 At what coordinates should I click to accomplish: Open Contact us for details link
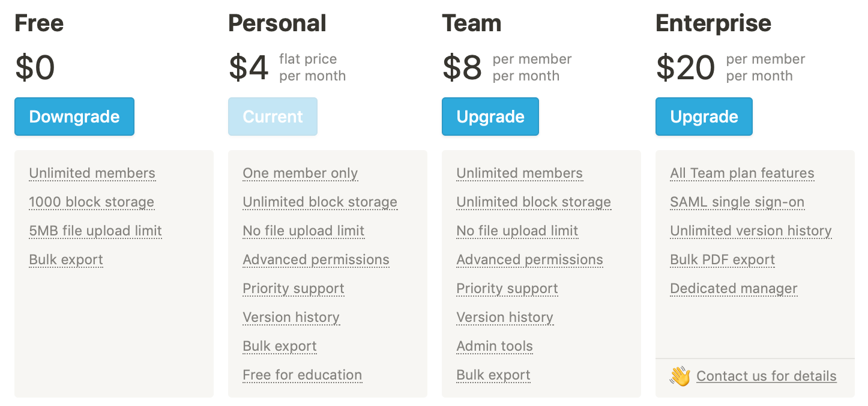click(x=767, y=377)
